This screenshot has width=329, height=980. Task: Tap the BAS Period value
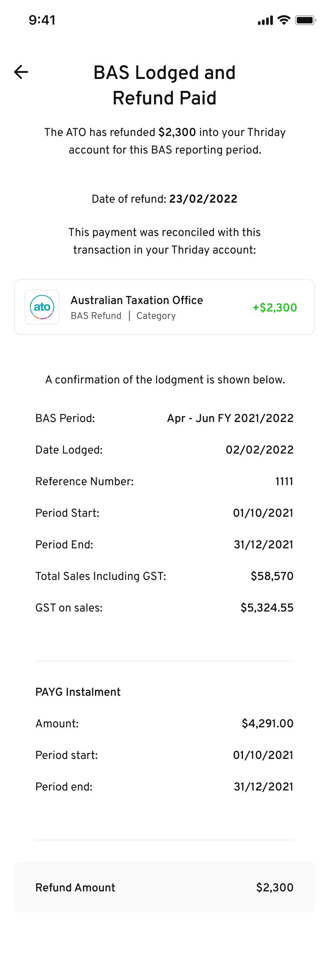[x=230, y=418]
